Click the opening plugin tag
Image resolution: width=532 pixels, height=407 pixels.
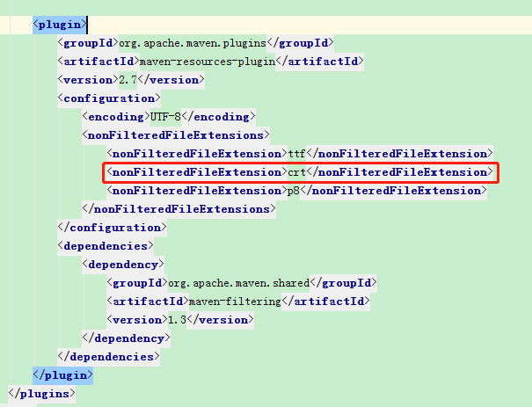point(60,25)
